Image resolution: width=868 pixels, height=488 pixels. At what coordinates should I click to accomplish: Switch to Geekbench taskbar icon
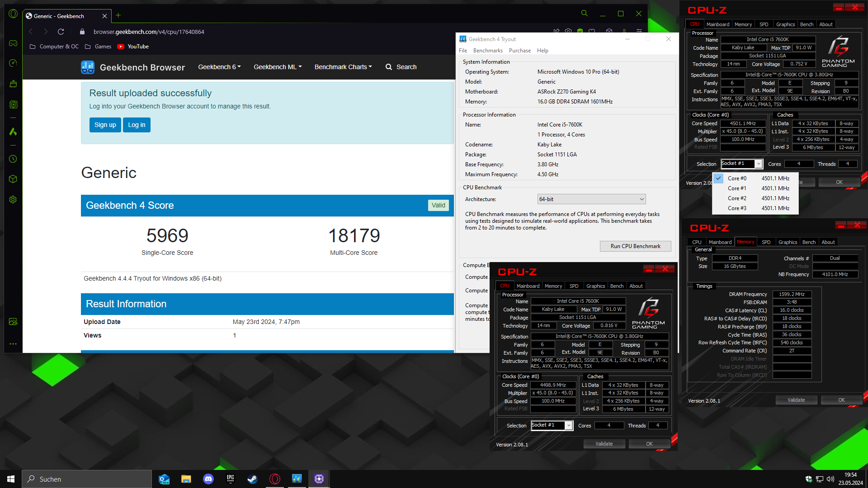[x=297, y=479]
